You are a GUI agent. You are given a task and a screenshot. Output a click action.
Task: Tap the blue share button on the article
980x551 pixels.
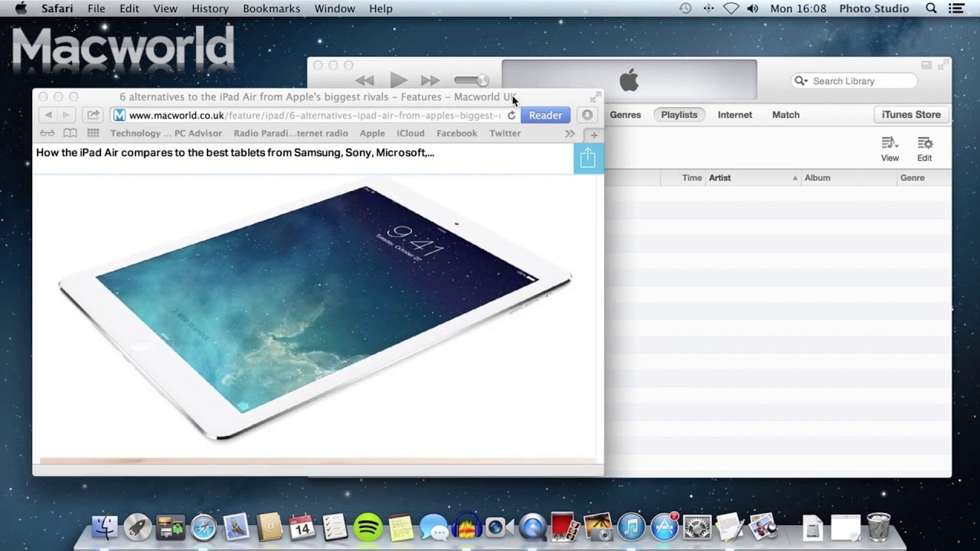(x=588, y=158)
